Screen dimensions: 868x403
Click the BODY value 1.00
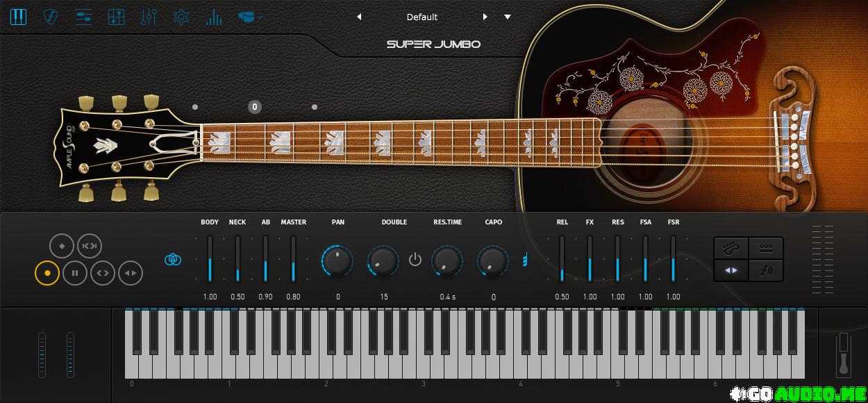click(x=210, y=297)
